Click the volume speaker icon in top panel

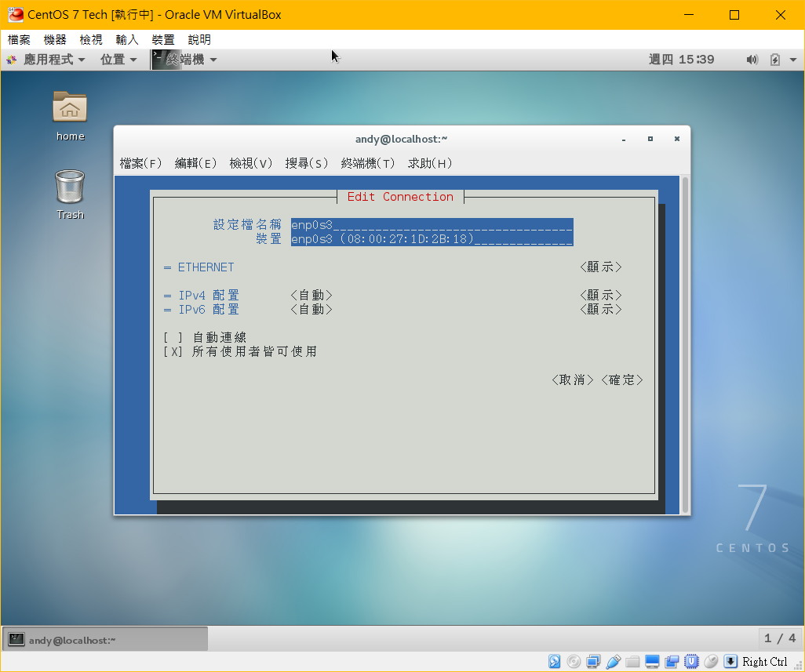[x=752, y=60]
